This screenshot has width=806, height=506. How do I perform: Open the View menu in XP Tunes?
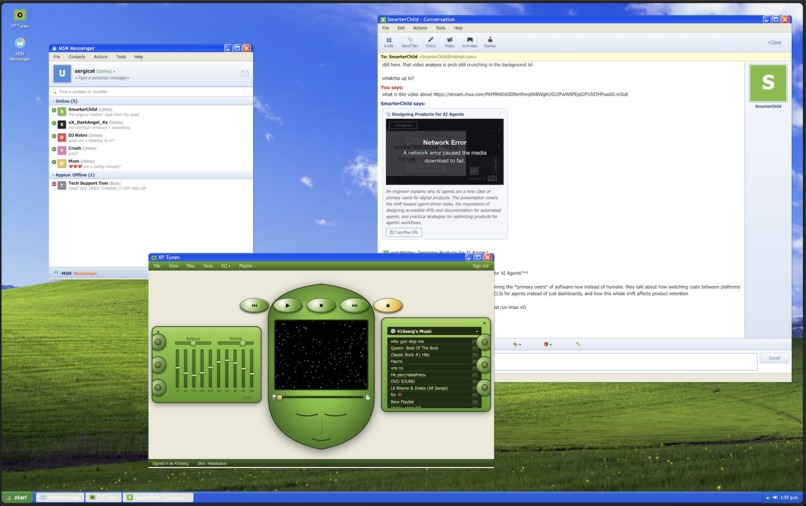click(174, 266)
